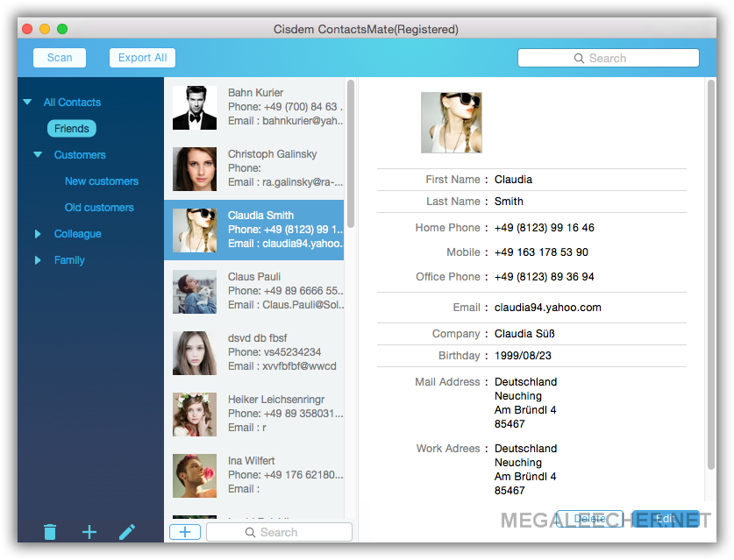
Task: Select Claus Pauli contact photo
Action: (195, 292)
